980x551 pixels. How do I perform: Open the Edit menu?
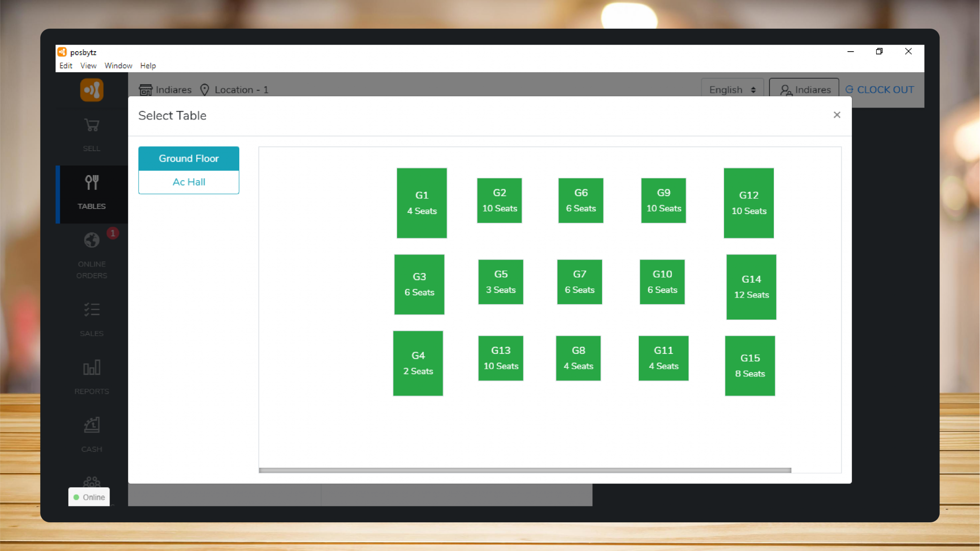click(x=66, y=66)
